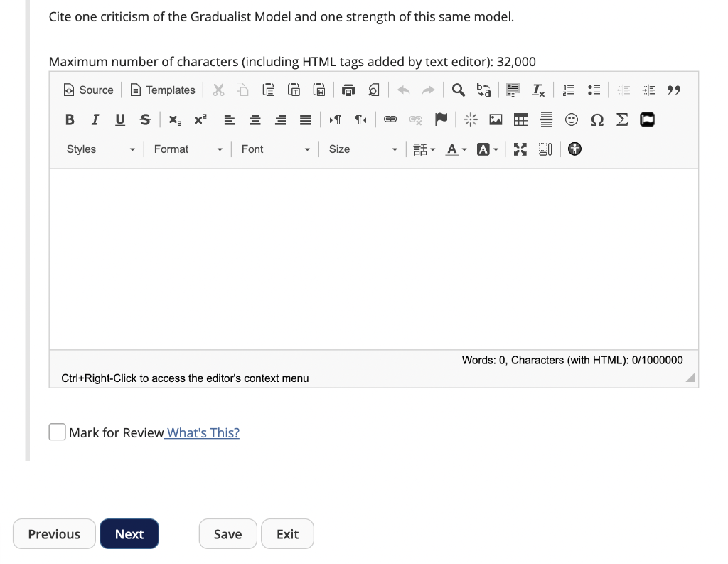Check the Mark for Review checkbox
The height and width of the screenshot is (564, 728).
tap(57, 432)
